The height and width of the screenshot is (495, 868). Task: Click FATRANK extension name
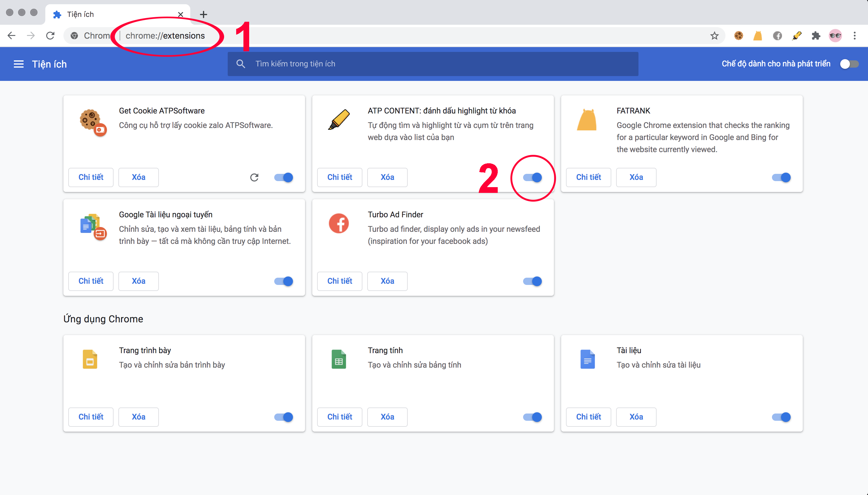(633, 111)
